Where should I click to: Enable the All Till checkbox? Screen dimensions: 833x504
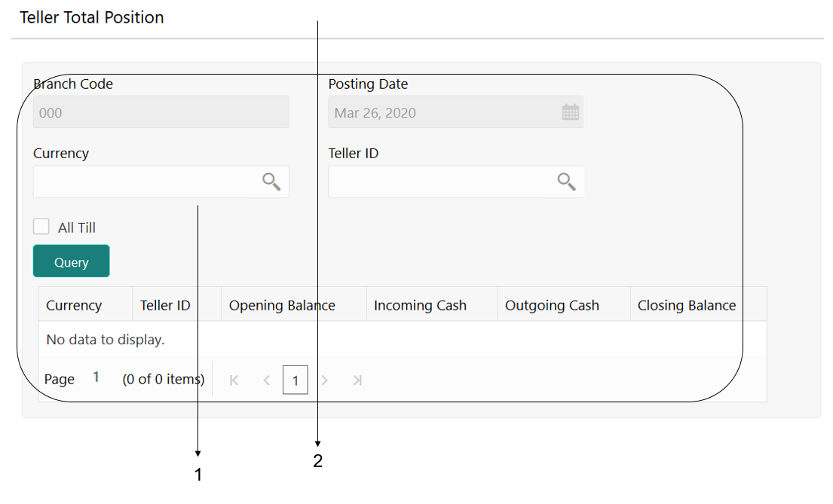tap(41, 227)
